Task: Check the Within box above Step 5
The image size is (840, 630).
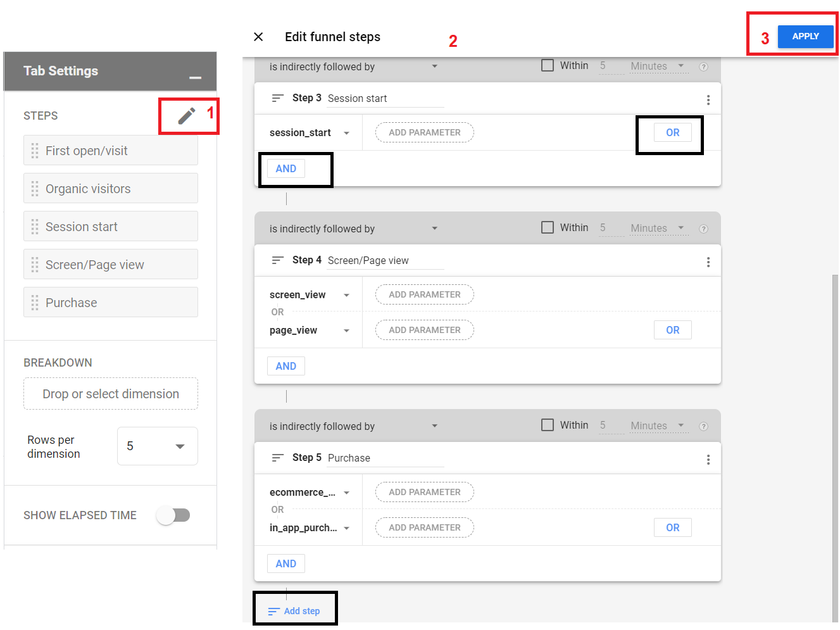Action: pyautogui.click(x=548, y=425)
